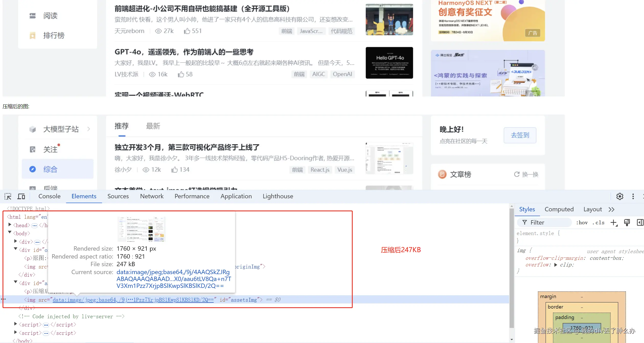Switch to the Network tab
The height and width of the screenshot is (343, 644).
pos(152,196)
